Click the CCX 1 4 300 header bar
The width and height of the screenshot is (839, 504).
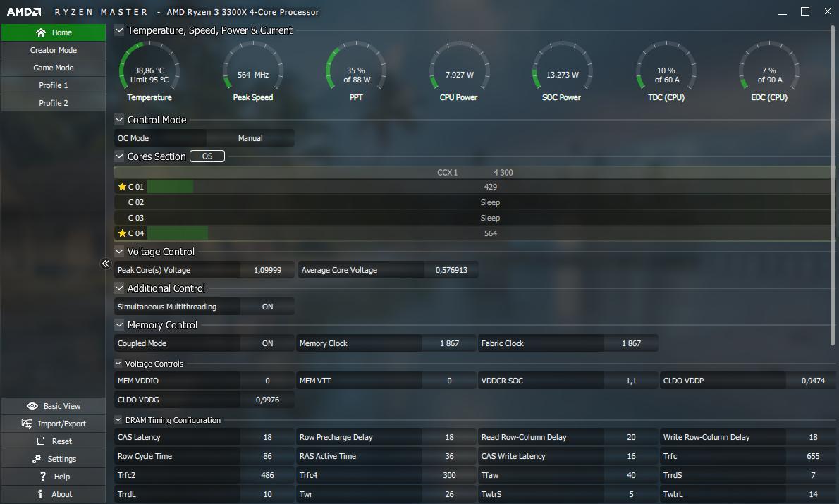[474, 172]
